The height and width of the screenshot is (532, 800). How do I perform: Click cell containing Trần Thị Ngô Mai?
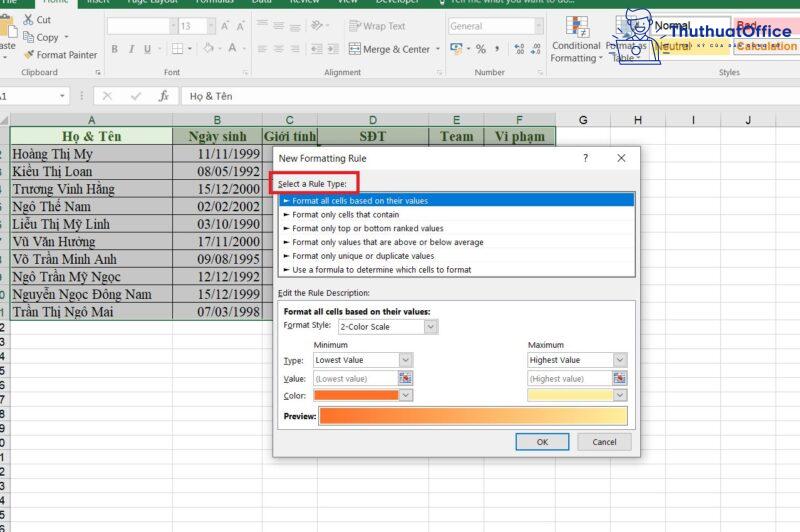pos(91,312)
